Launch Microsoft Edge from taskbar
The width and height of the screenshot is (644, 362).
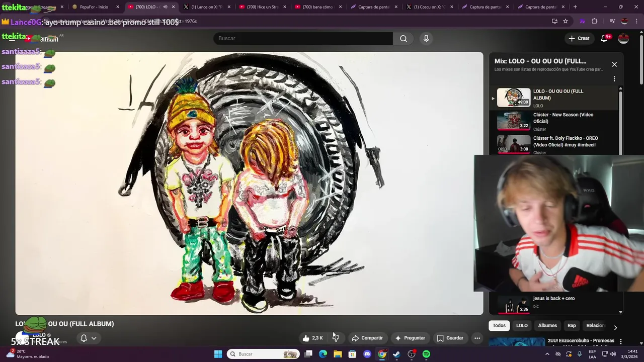[323, 354]
